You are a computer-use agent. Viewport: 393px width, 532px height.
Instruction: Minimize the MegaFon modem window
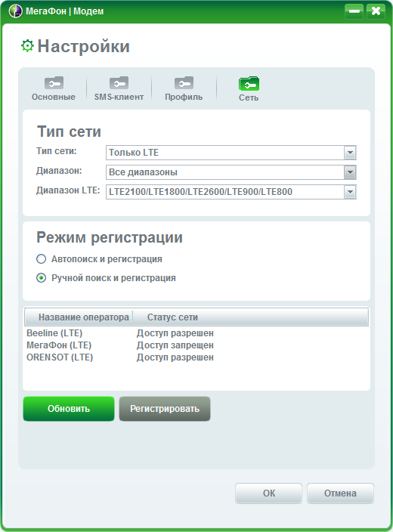pos(354,11)
